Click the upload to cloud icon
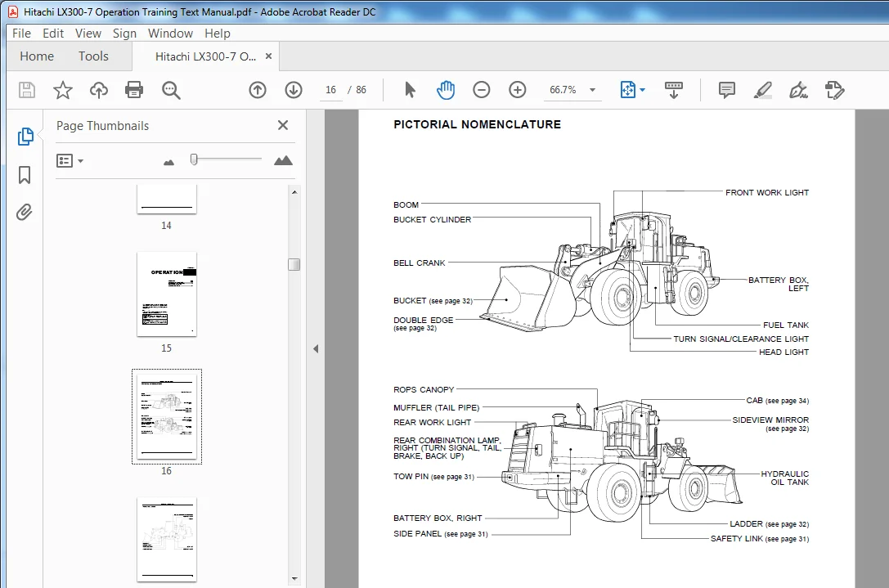 tap(99, 90)
